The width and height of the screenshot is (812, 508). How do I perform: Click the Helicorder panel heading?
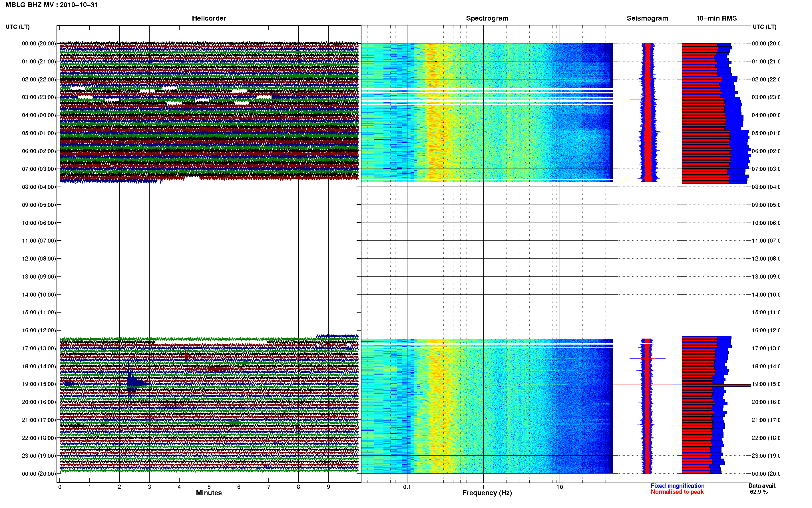point(209,18)
